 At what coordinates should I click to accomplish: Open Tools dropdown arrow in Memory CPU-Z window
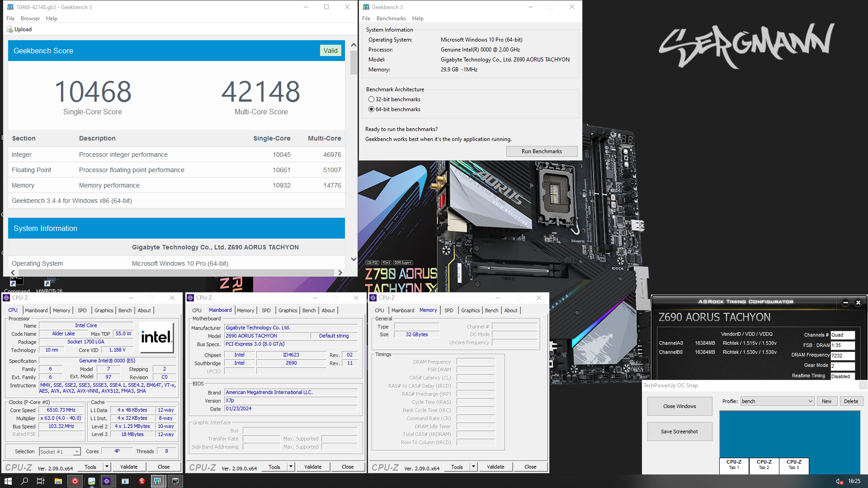[x=474, y=467]
